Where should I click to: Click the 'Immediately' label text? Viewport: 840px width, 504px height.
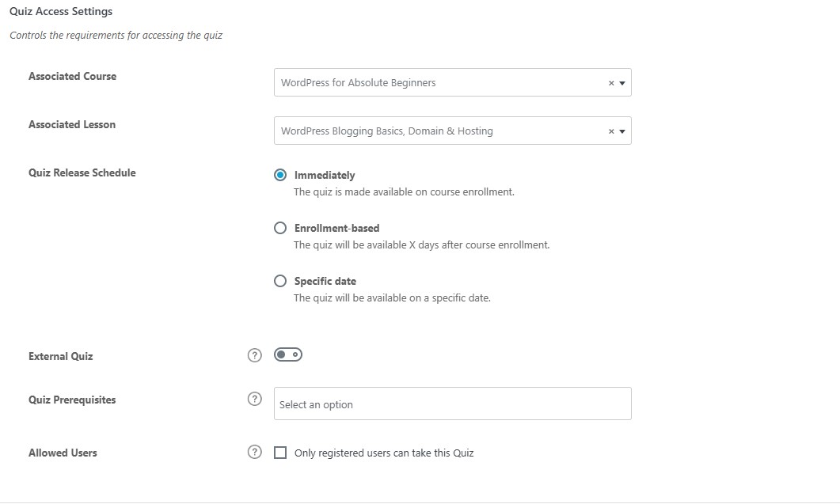coord(324,175)
